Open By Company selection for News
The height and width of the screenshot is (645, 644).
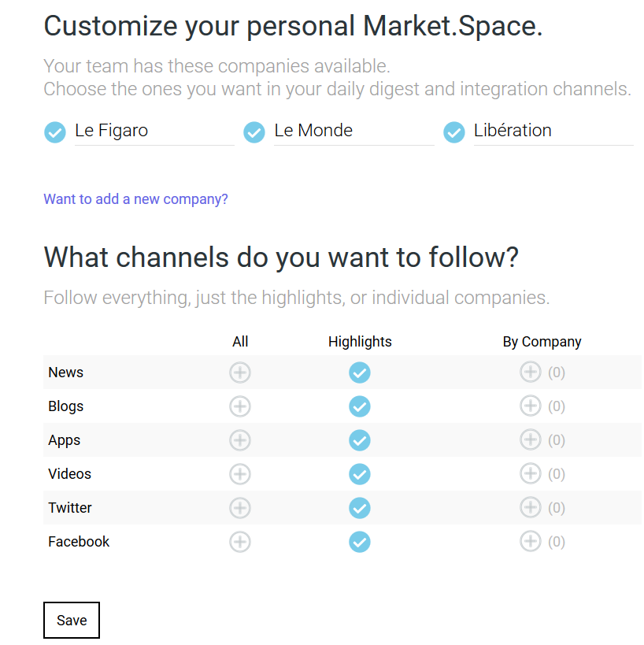[531, 373]
